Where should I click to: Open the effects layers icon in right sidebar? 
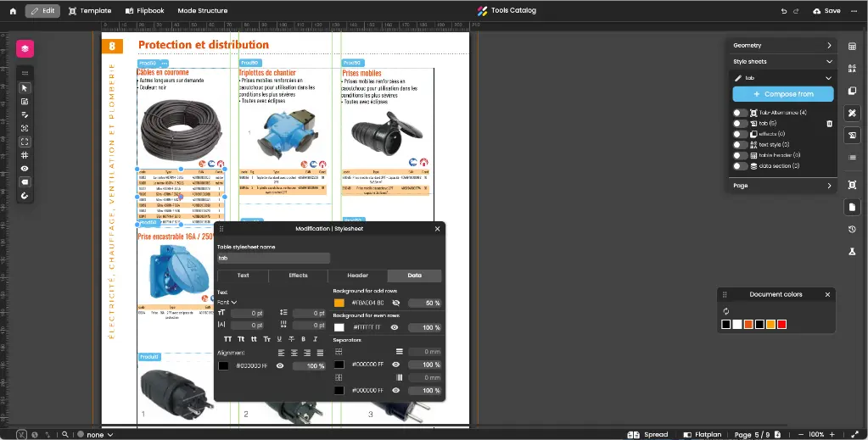(x=852, y=91)
